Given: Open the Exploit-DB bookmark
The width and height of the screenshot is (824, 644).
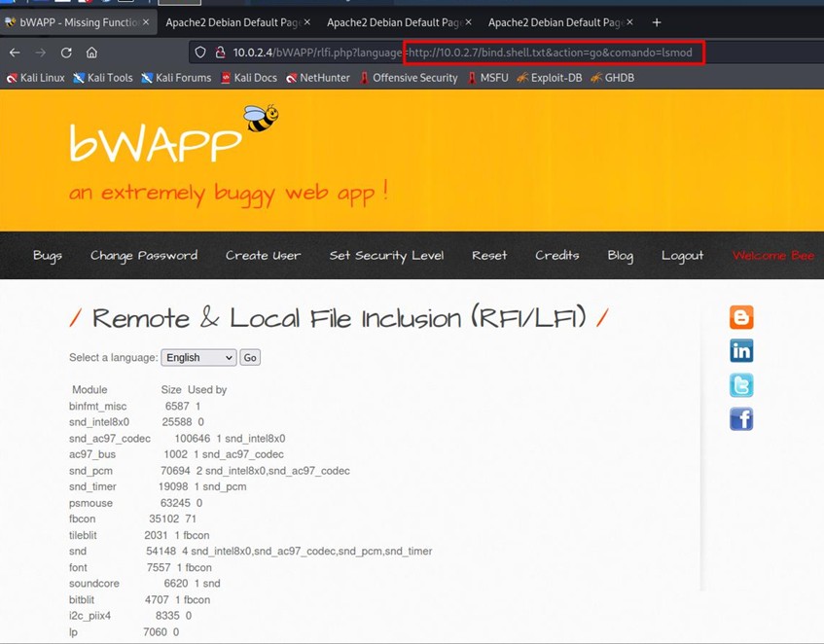Looking at the screenshot, I should 549,78.
